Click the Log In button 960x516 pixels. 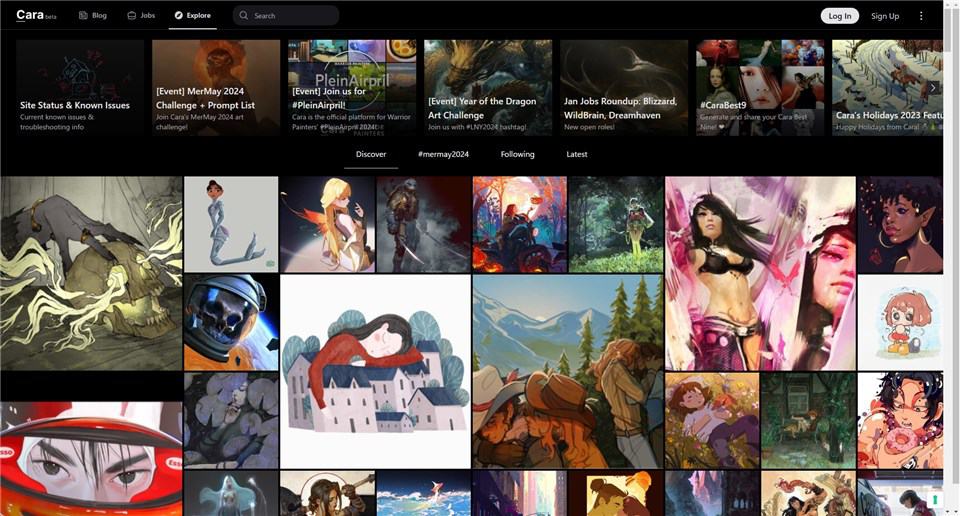839,16
